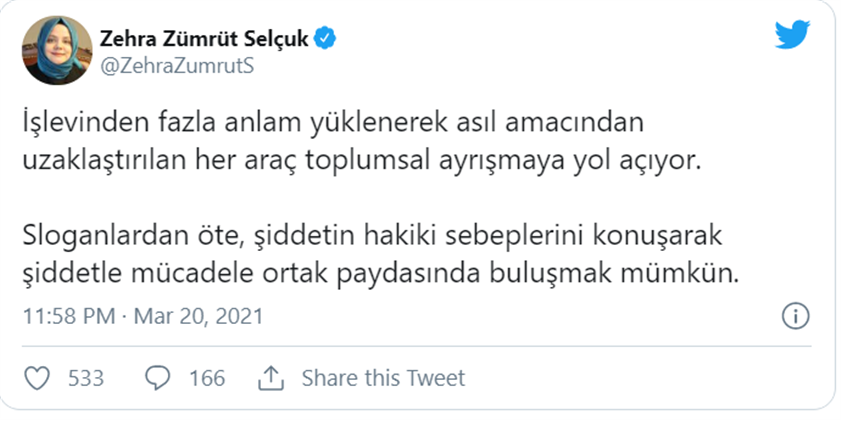Open Zehra Zümrüt Selçuk's profile photo

(x=54, y=51)
